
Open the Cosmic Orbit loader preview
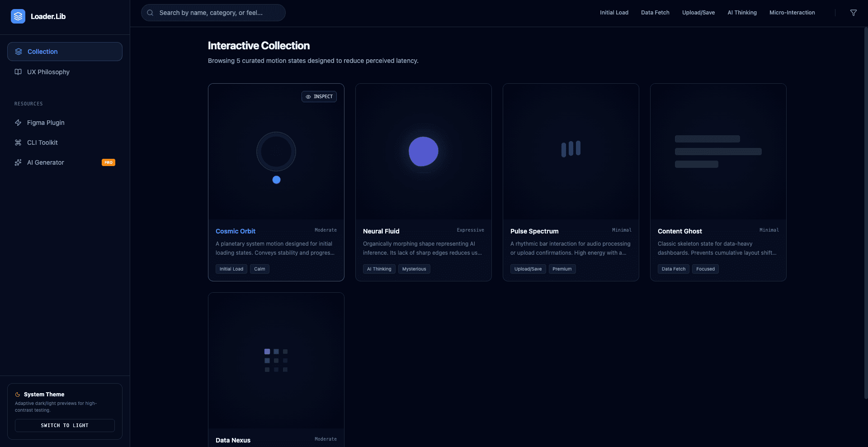tap(276, 152)
